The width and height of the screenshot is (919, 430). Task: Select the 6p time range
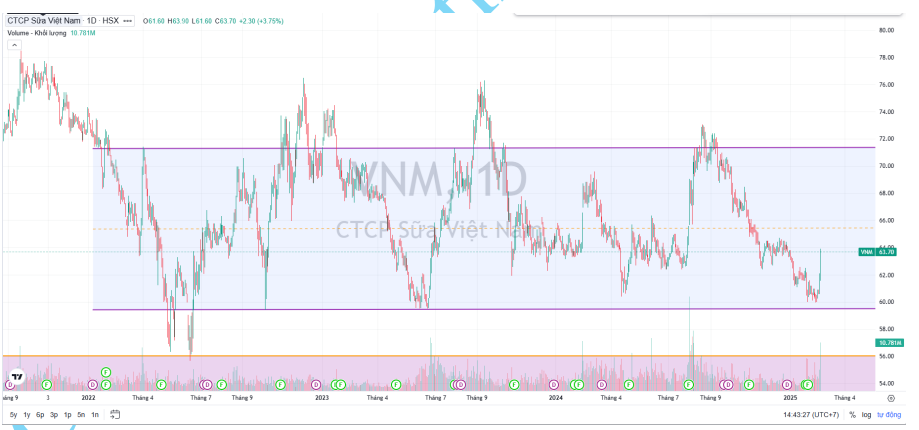(40, 415)
